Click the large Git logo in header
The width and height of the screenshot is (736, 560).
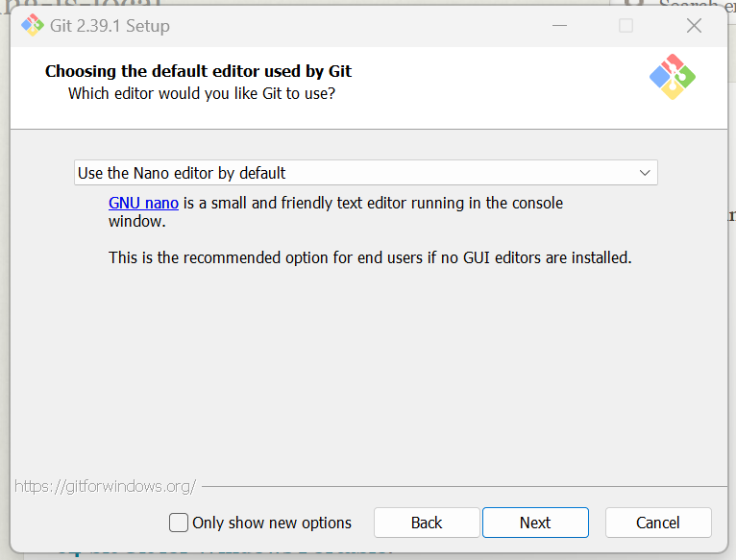(x=673, y=77)
